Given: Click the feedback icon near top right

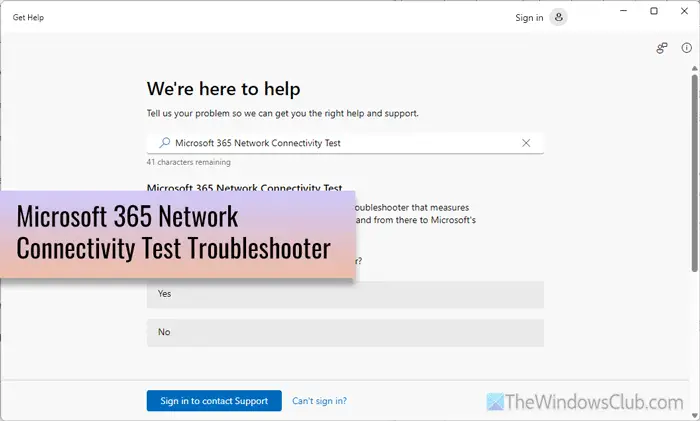Looking at the screenshot, I should pos(662,48).
